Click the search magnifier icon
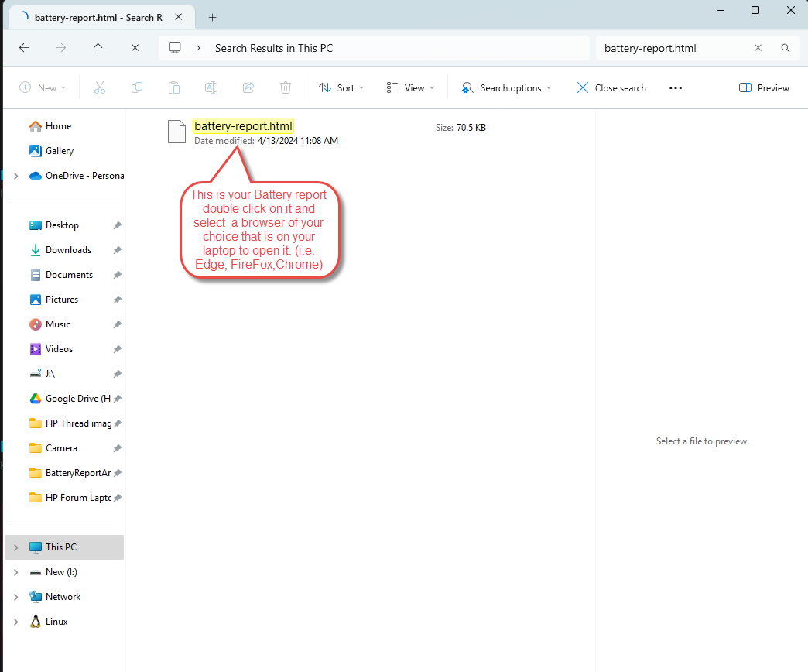 [x=786, y=48]
